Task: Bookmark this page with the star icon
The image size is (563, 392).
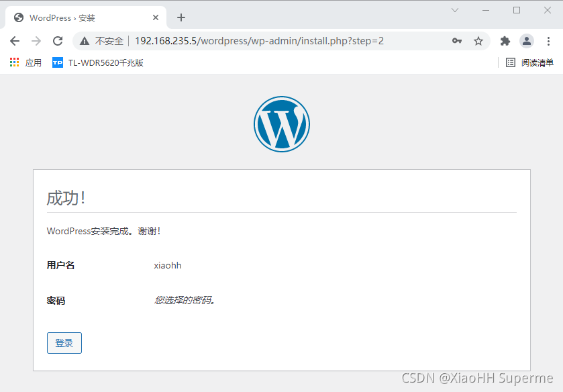Action: pos(478,41)
